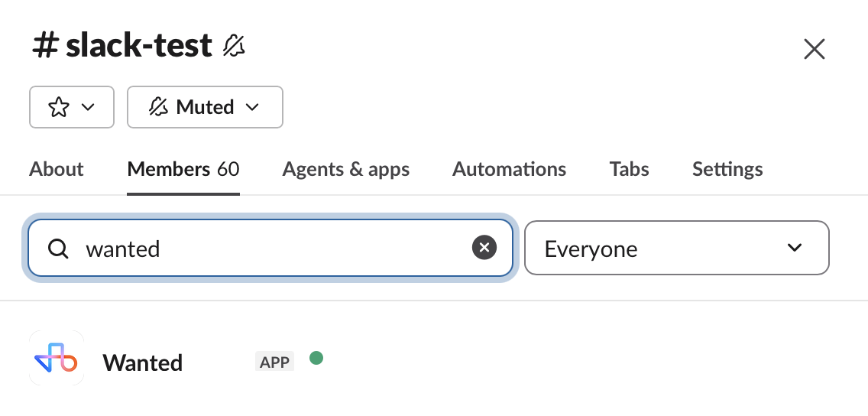Go to the Automations tab
The image size is (868, 416).
click(510, 169)
